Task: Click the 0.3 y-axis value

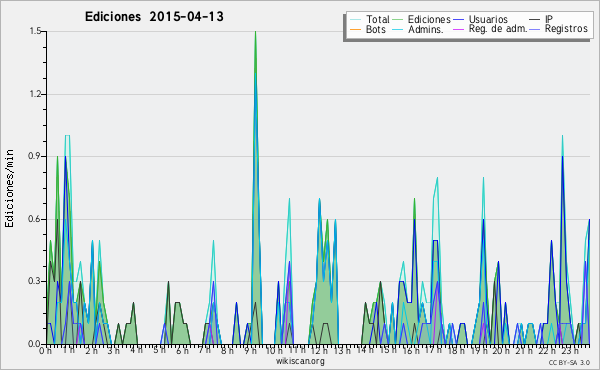Action: click(x=35, y=281)
